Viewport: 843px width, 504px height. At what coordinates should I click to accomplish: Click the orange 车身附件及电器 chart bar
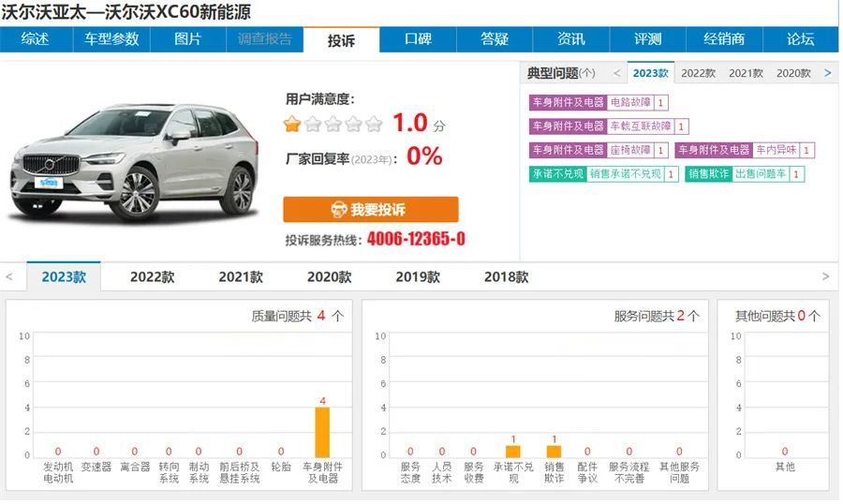pos(322,432)
